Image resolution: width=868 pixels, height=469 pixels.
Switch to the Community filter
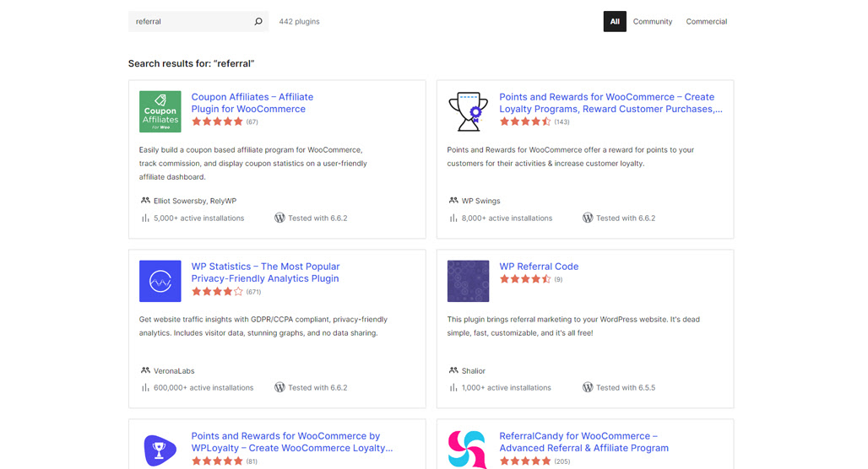pos(653,22)
